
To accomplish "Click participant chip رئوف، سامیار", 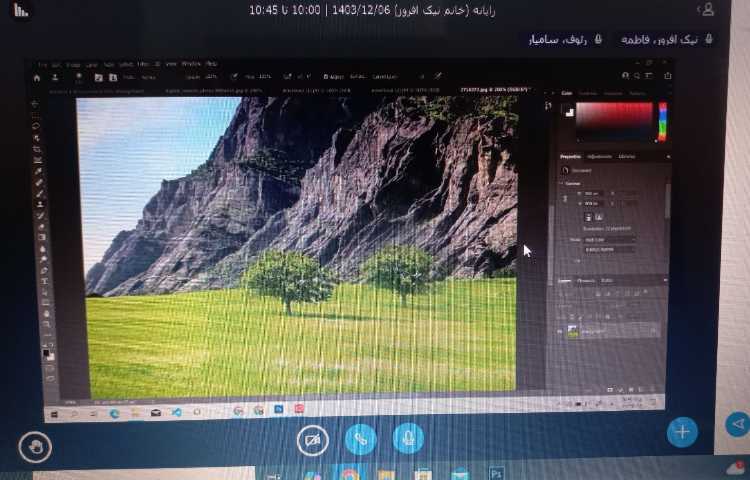I will click(x=565, y=40).
